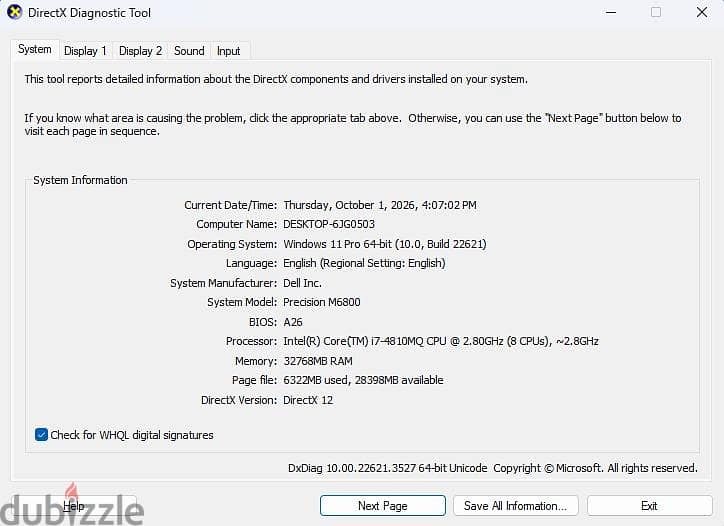724x526 pixels.
Task: Toggle Check for WHQL digital signatures checkbox
Action: (x=41, y=435)
